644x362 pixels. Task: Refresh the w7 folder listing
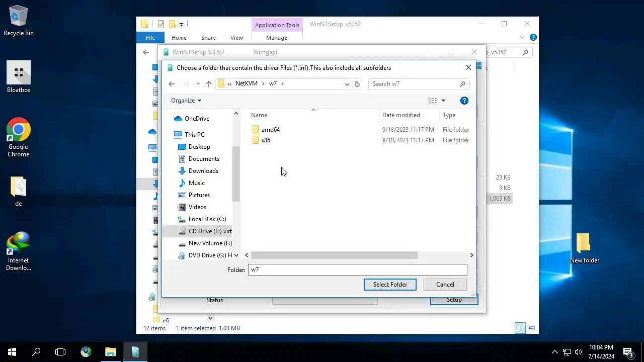357,84
